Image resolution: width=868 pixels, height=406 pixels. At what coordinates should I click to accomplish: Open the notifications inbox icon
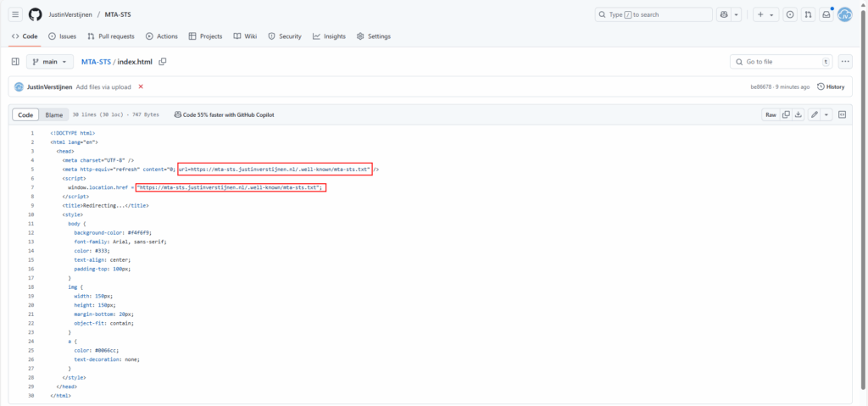pos(826,14)
